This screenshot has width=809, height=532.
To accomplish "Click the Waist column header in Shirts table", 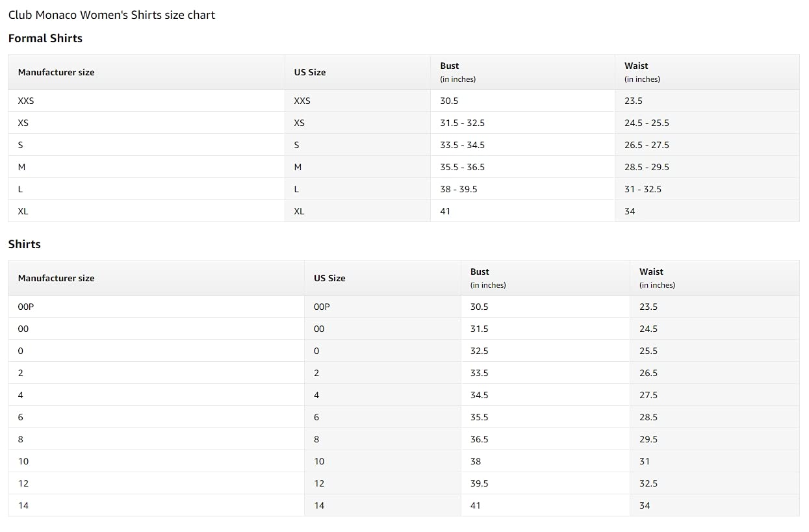I will click(x=715, y=278).
